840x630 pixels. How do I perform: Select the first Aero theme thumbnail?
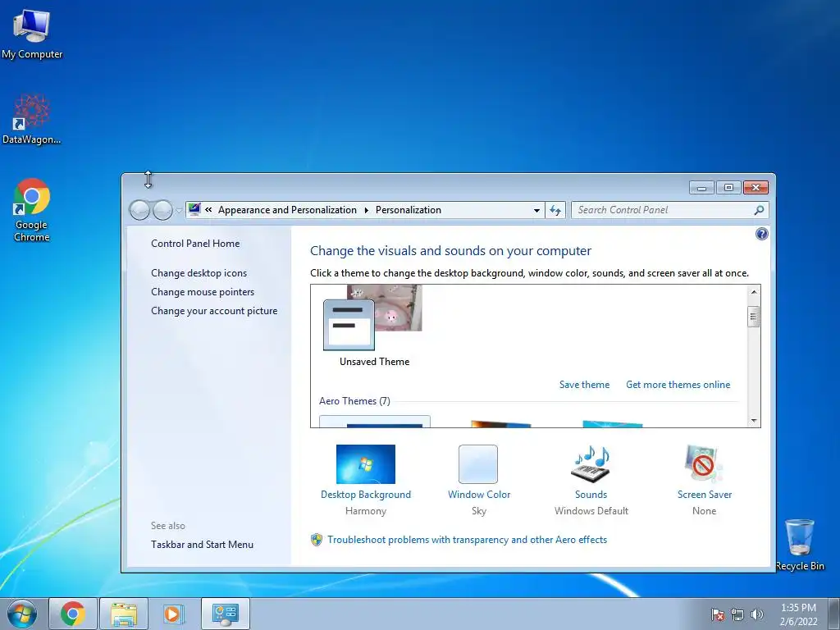(x=374, y=421)
